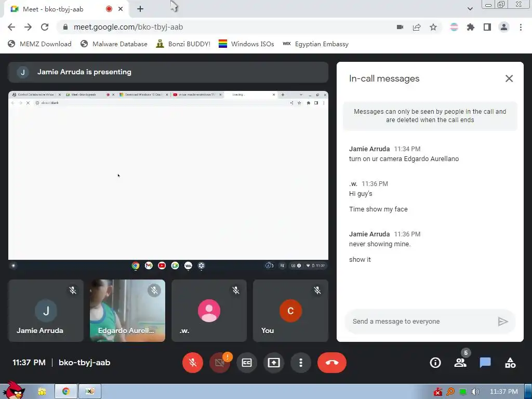The height and width of the screenshot is (399, 532).
Task: Click muted mic icon on Edgardo tile
Action: coord(154,290)
